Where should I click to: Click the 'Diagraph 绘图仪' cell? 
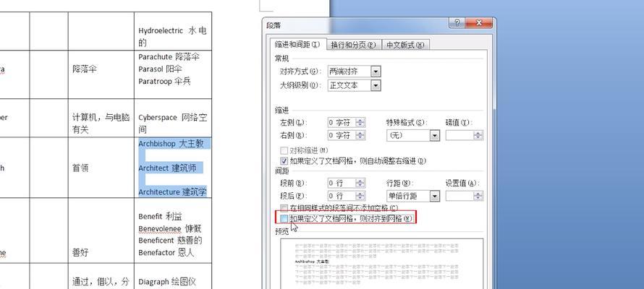tap(173, 276)
